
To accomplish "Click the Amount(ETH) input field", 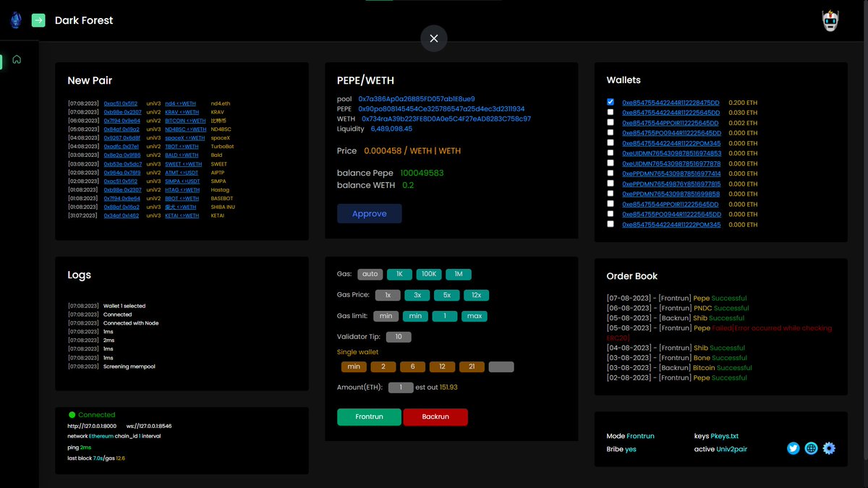I will (x=401, y=388).
